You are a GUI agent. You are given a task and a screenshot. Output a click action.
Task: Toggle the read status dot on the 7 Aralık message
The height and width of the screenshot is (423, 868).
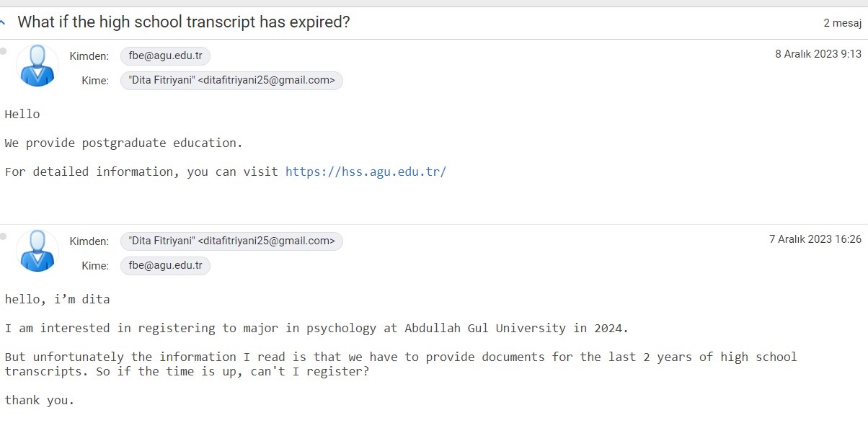pos(4,236)
